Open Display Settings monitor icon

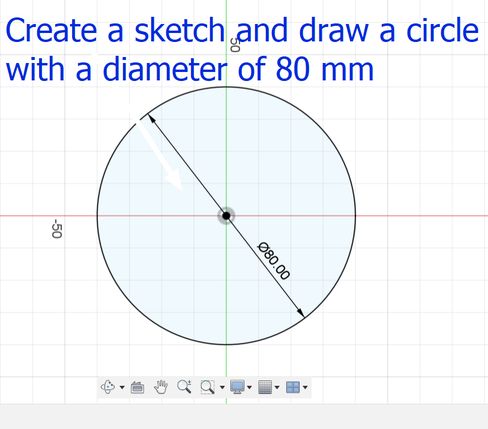pos(237,387)
